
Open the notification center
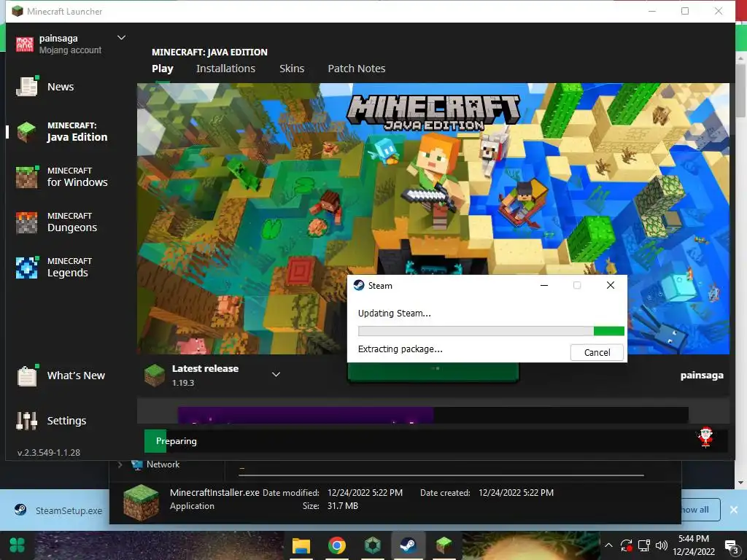pos(731,546)
